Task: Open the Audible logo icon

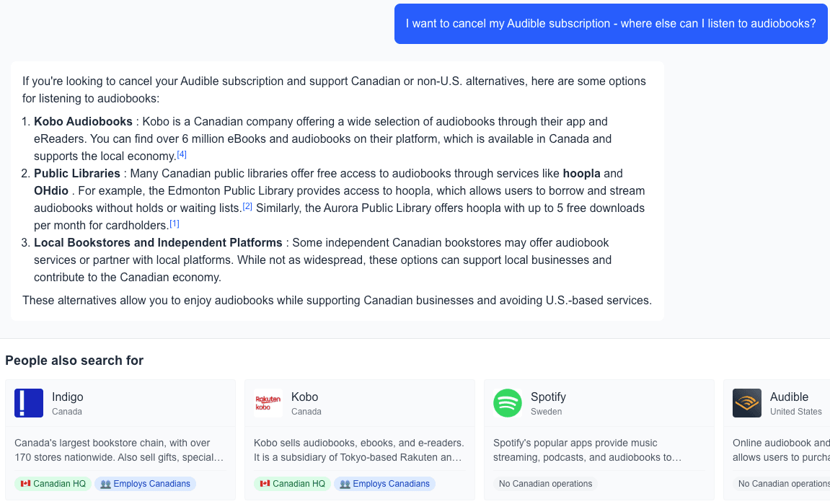Action: tap(746, 402)
